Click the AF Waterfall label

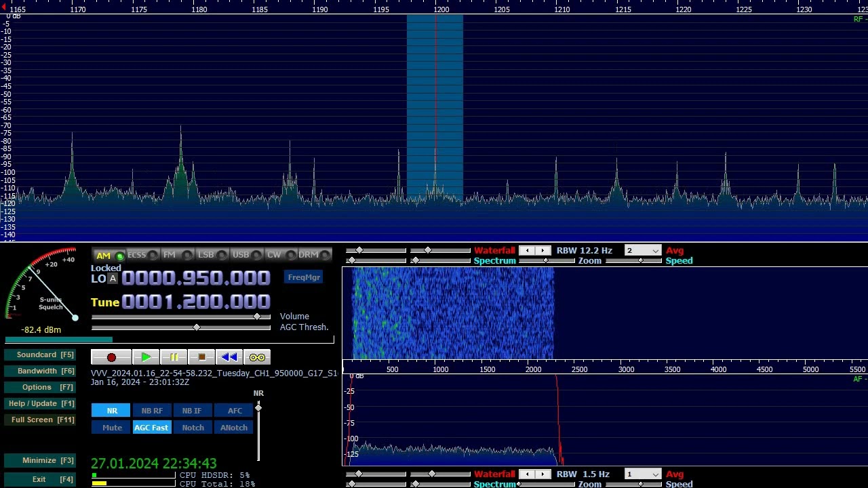pos(494,474)
